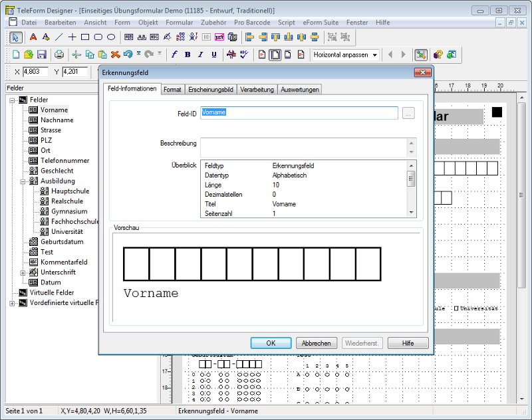The height and width of the screenshot is (420, 532).
Task: Collapse the Ausbildung field group
Action: 24,181
